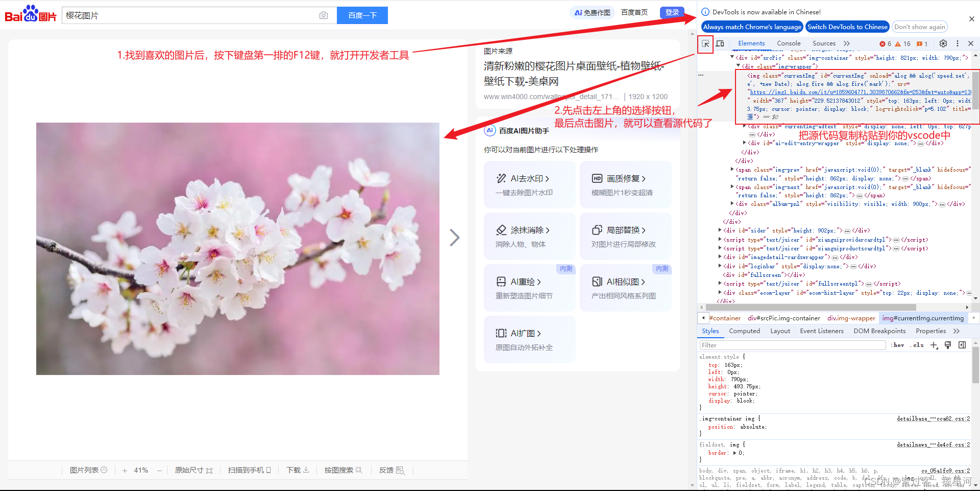
Task: Expand the div album-pnl node
Action: point(732,203)
